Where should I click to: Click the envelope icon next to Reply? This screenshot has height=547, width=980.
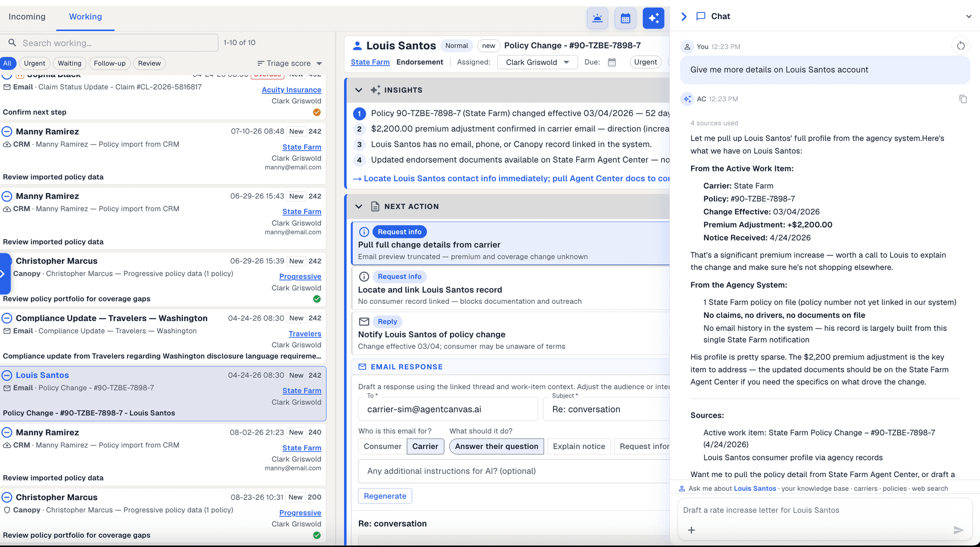click(364, 322)
